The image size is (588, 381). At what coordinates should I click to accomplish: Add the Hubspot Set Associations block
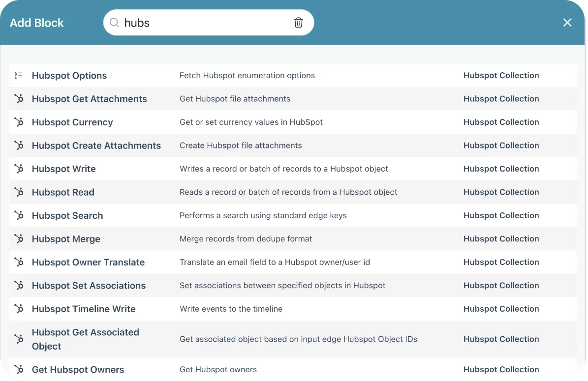click(89, 286)
